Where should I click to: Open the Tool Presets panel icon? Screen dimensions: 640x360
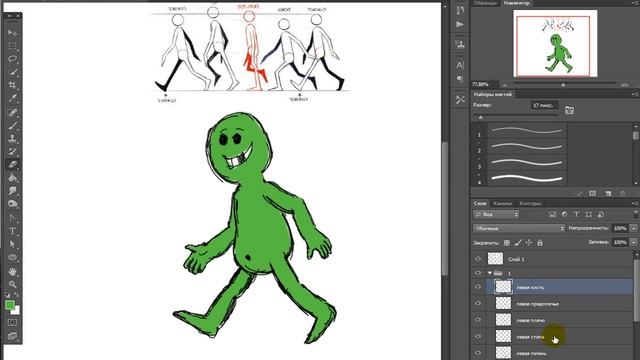[460, 100]
